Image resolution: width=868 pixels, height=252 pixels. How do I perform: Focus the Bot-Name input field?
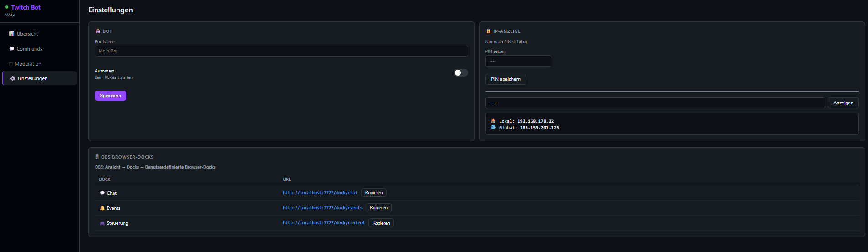tap(281, 51)
